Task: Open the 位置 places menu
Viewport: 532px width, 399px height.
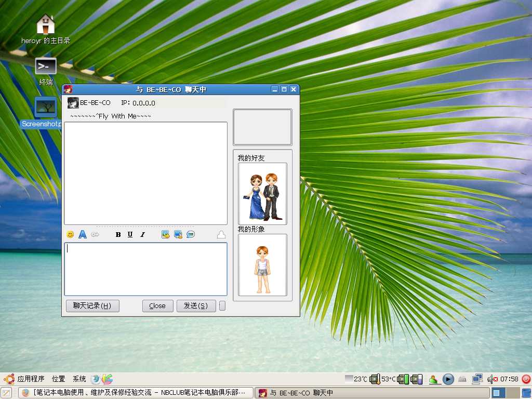Action: pos(59,379)
